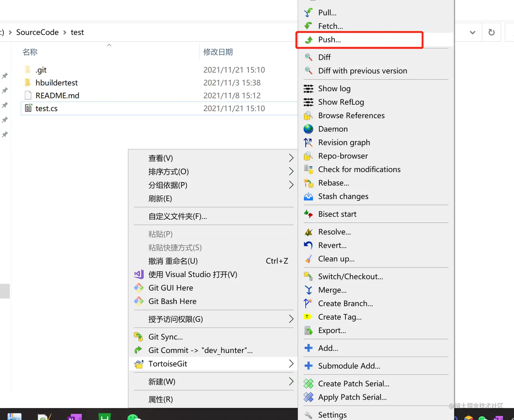Click the Revert blue arrow icon
The height and width of the screenshot is (420, 514).
click(308, 245)
